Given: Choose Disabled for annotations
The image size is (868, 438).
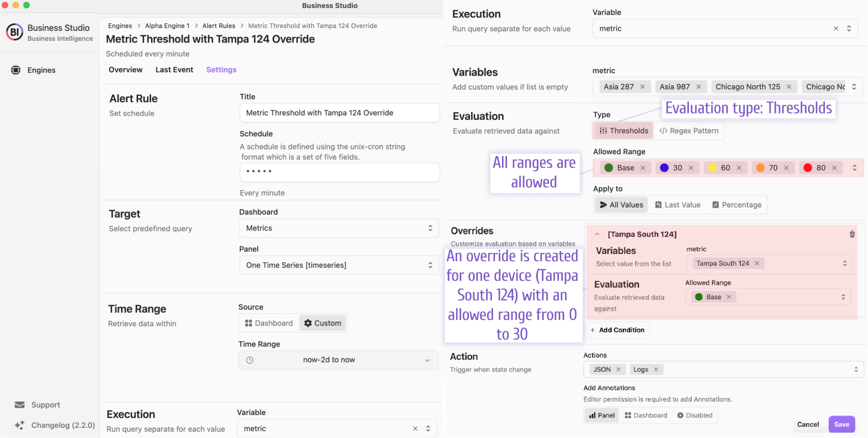Looking at the screenshot, I should (x=695, y=416).
